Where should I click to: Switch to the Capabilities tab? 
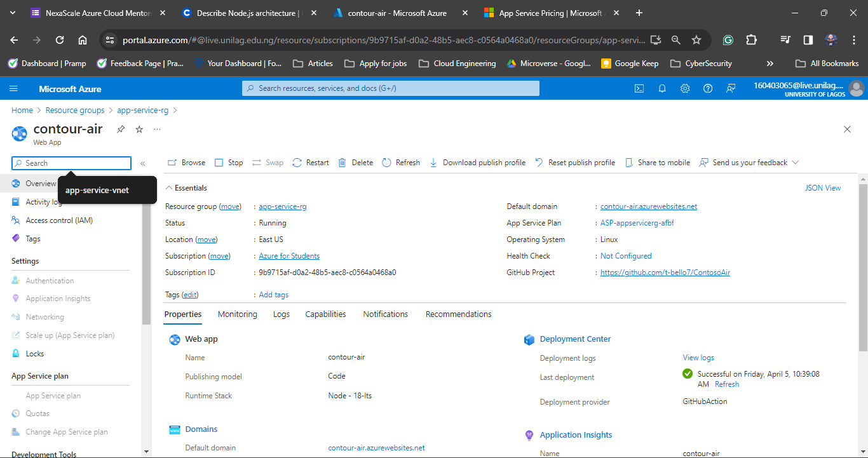pos(325,314)
